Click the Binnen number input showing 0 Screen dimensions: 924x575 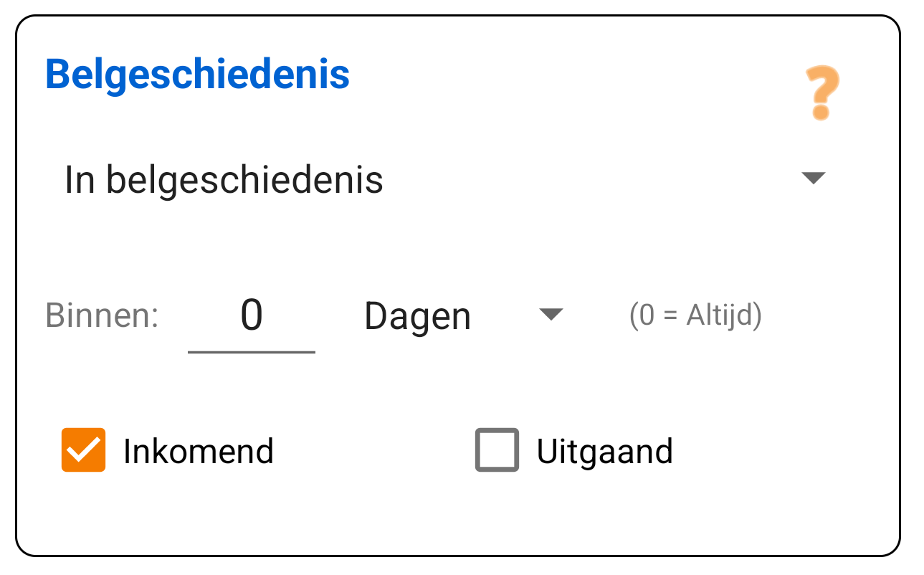pyautogui.click(x=252, y=315)
